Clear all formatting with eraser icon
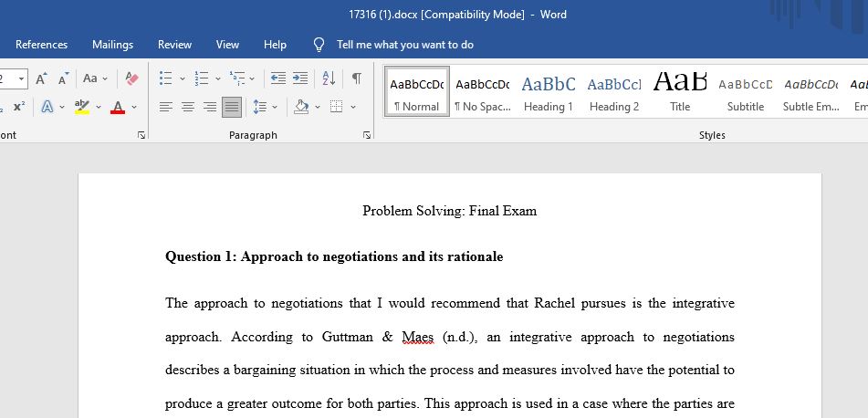Viewport: 868px width, 418px height. 131,78
